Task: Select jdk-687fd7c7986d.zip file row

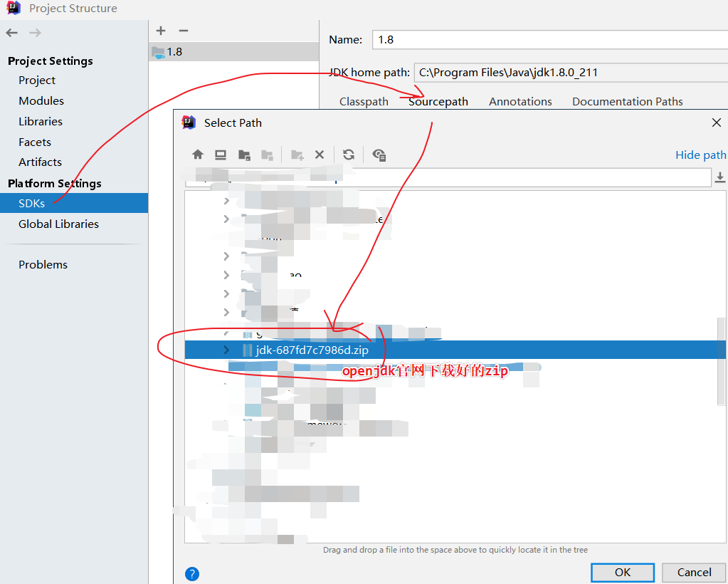Action: (455, 350)
